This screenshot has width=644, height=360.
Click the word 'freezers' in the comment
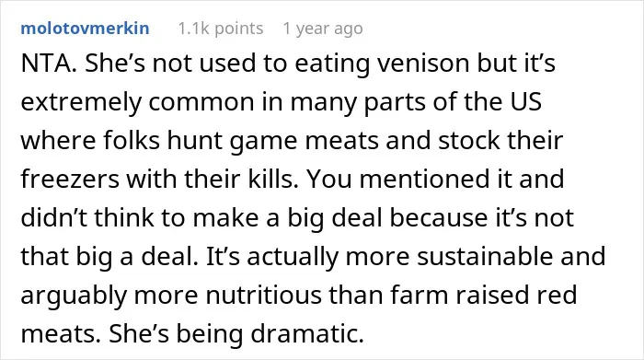tap(70, 180)
